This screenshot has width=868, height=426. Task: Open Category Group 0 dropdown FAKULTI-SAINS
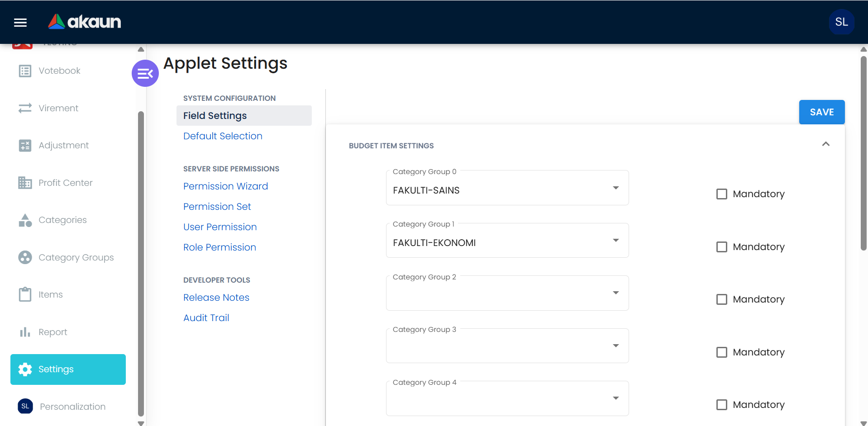(507, 190)
